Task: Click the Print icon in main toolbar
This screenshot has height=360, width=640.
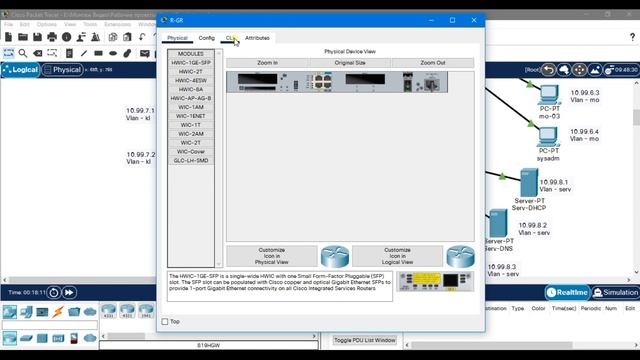Action: point(52,37)
